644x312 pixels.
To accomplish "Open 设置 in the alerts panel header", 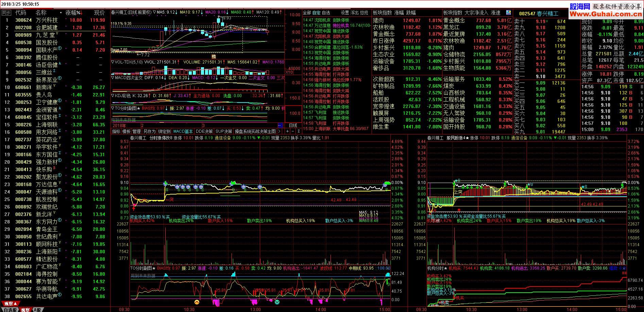I will click(x=345, y=13).
